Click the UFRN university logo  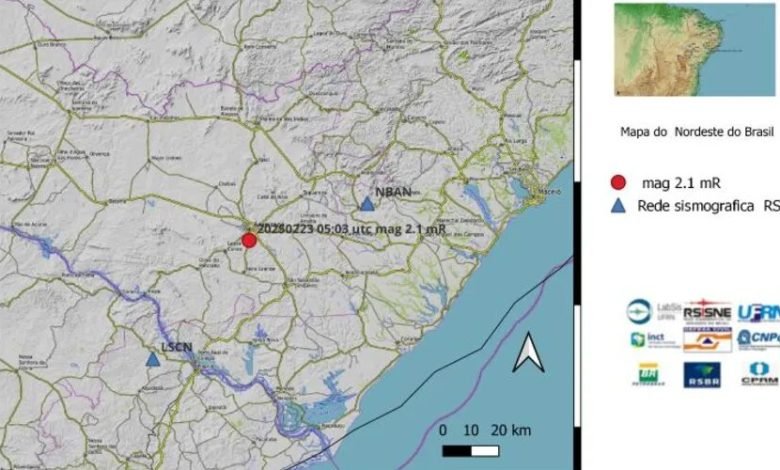pos(759,312)
